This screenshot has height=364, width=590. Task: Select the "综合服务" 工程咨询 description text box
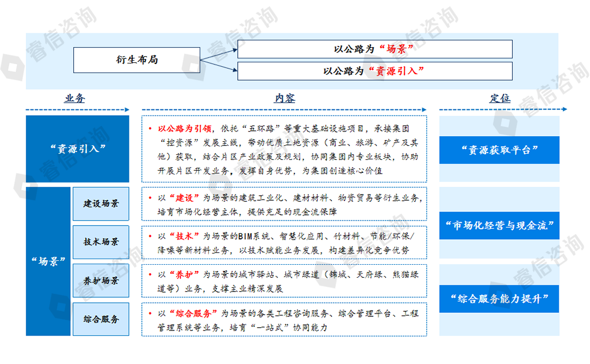pyautogui.click(x=284, y=320)
